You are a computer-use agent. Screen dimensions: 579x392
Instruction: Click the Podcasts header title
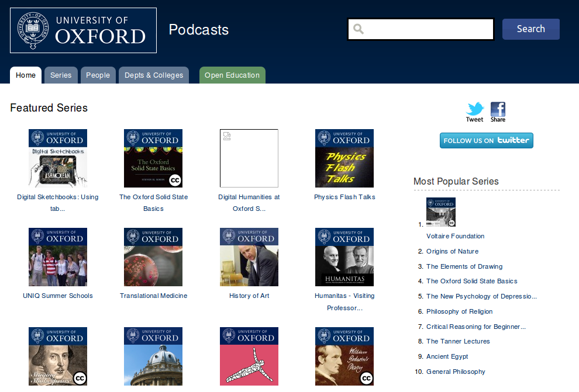(199, 30)
